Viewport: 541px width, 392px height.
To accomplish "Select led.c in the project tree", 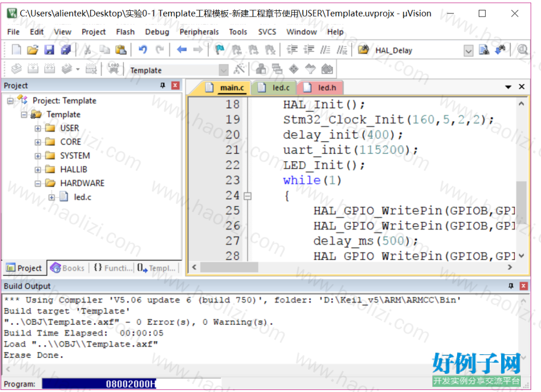I will click(x=82, y=197).
